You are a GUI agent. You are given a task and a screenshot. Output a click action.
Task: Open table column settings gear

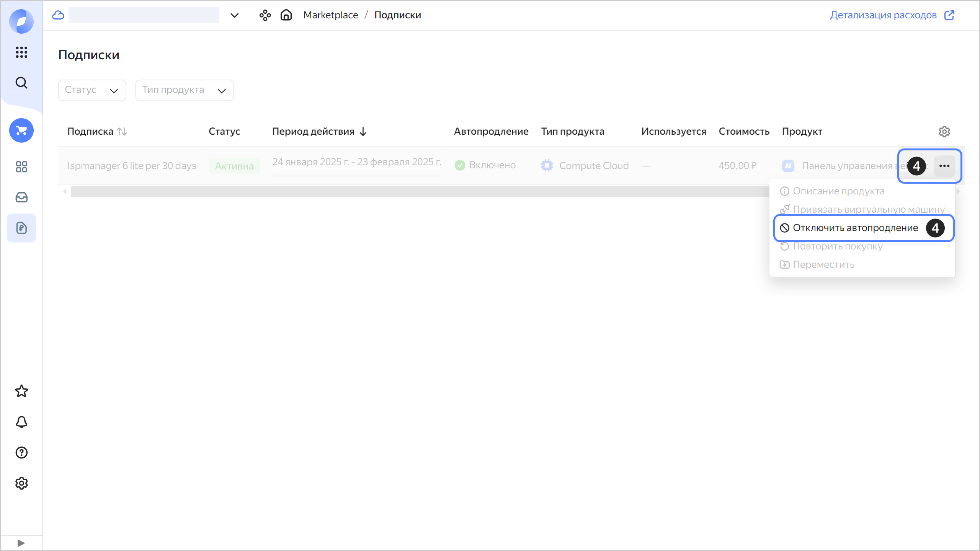(x=944, y=132)
